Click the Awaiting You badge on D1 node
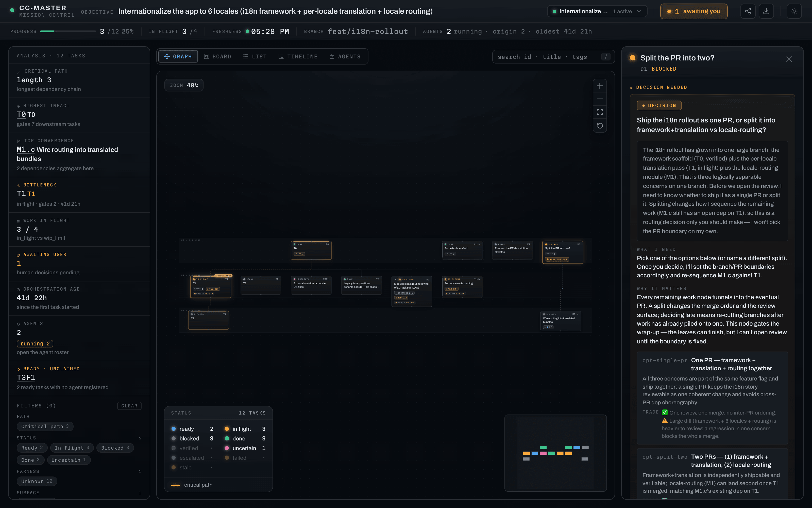This screenshot has height=508, width=812. click(x=557, y=259)
